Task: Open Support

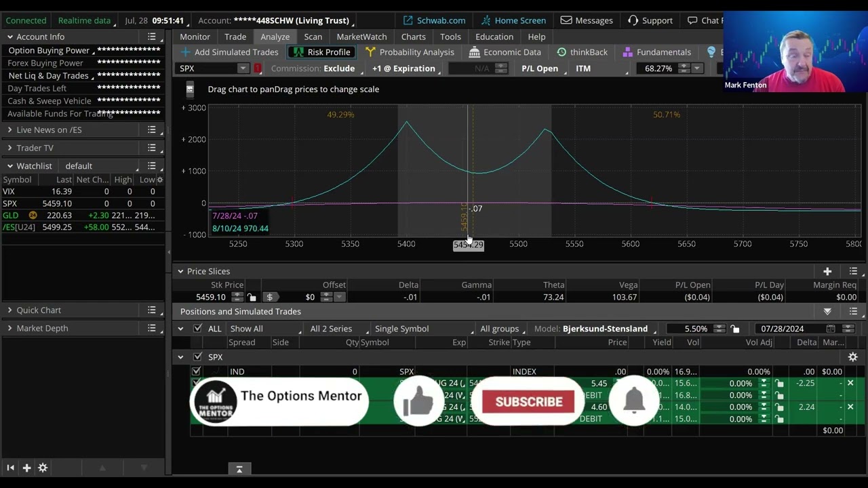Action: coord(650,20)
